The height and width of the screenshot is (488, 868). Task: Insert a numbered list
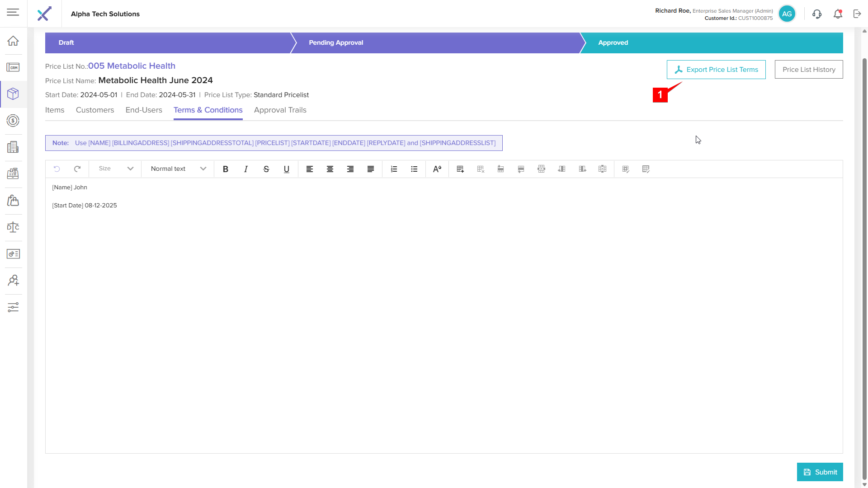click(x=394, y=169)
